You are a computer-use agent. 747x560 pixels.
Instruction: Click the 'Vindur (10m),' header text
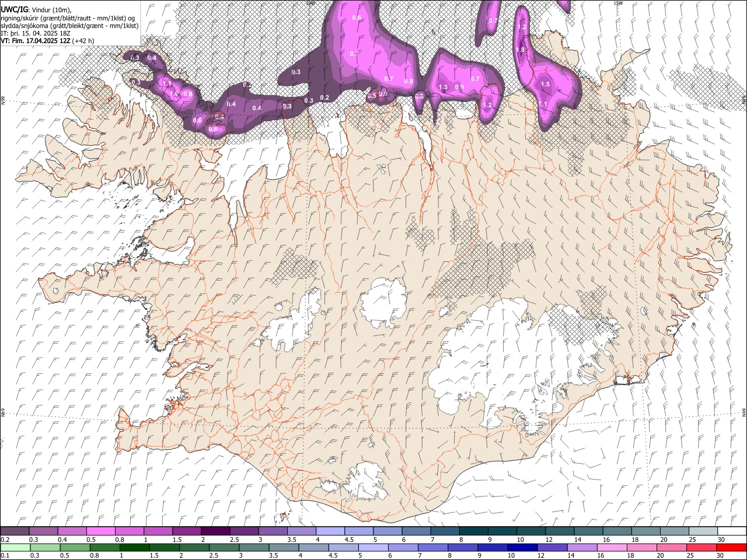tap(51, 10)
